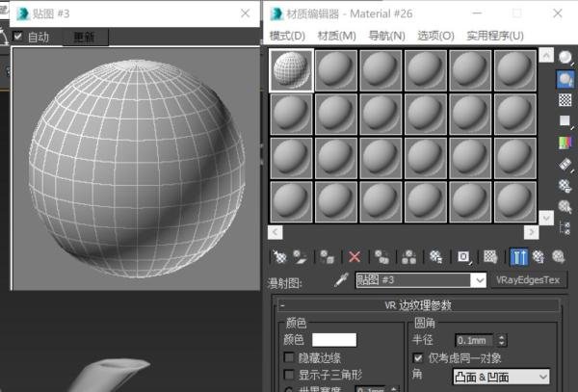Toggle the Backlight icon in side toolbar

565,79
